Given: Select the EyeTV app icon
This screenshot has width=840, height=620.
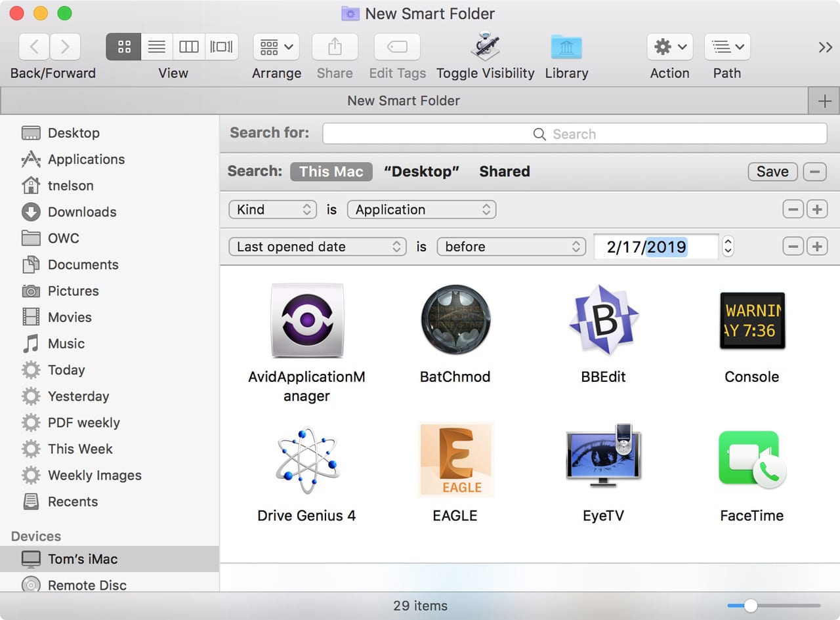Looking at the screenshot, I should click(x=604, y=457).
